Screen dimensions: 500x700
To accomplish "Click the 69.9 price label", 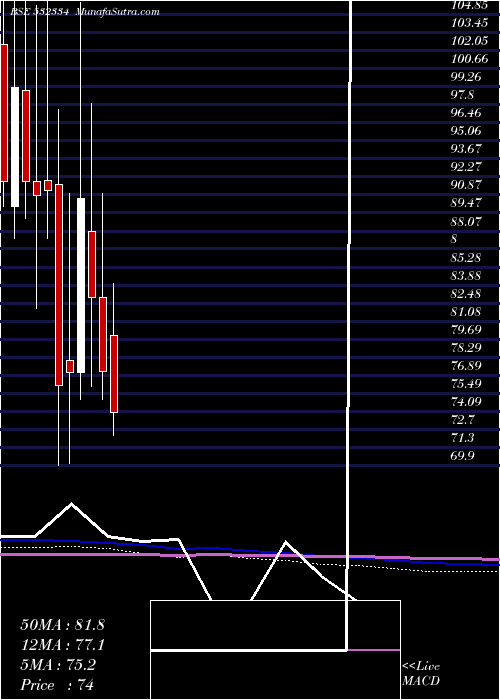I will (x=462, y=455).
